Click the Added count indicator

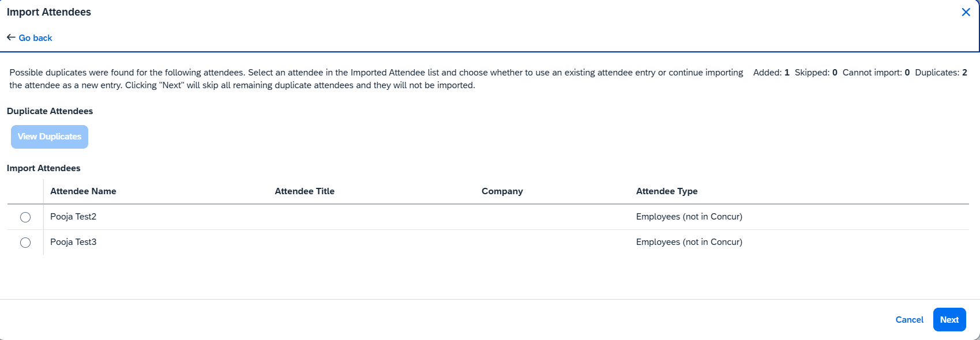(771, 73)
